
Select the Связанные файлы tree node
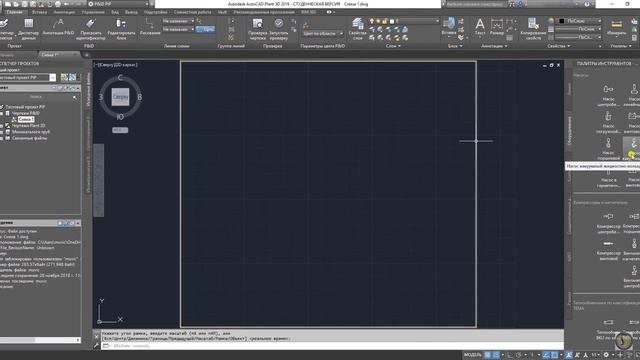pos(29,138)
